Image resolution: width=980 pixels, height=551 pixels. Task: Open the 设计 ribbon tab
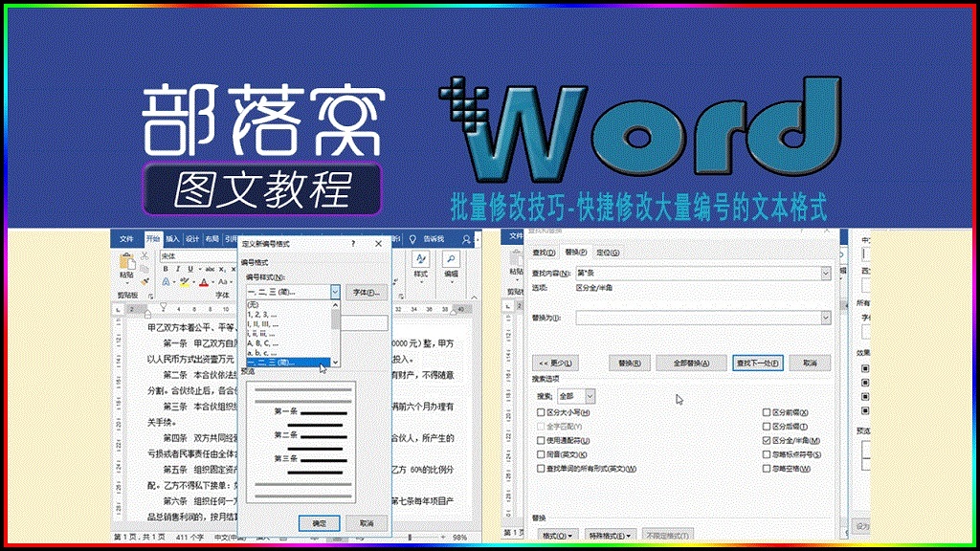(192, 239)
